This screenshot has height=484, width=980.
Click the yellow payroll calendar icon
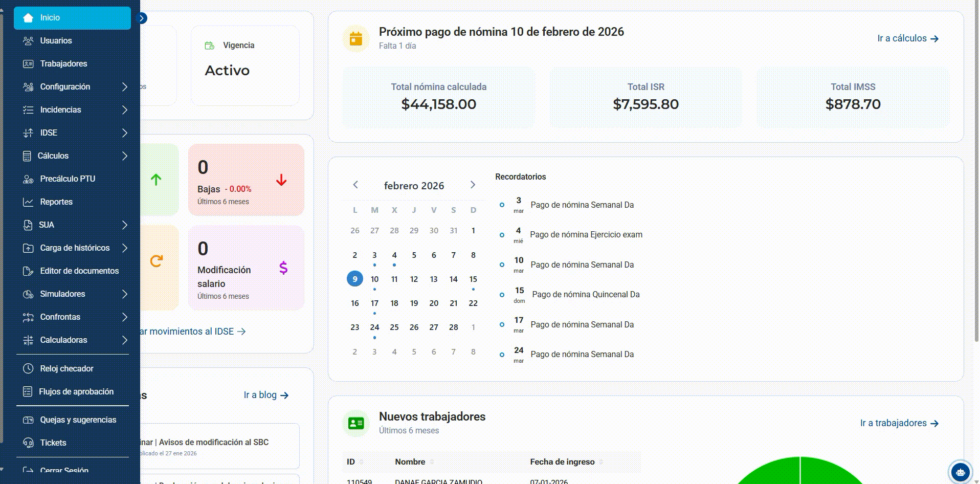(x=356, y=38)
